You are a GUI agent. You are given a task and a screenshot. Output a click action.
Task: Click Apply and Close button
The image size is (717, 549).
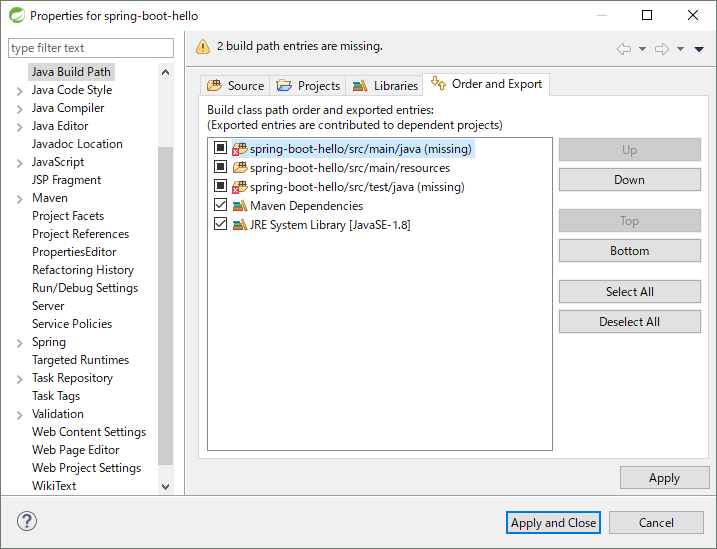[553, 522]
